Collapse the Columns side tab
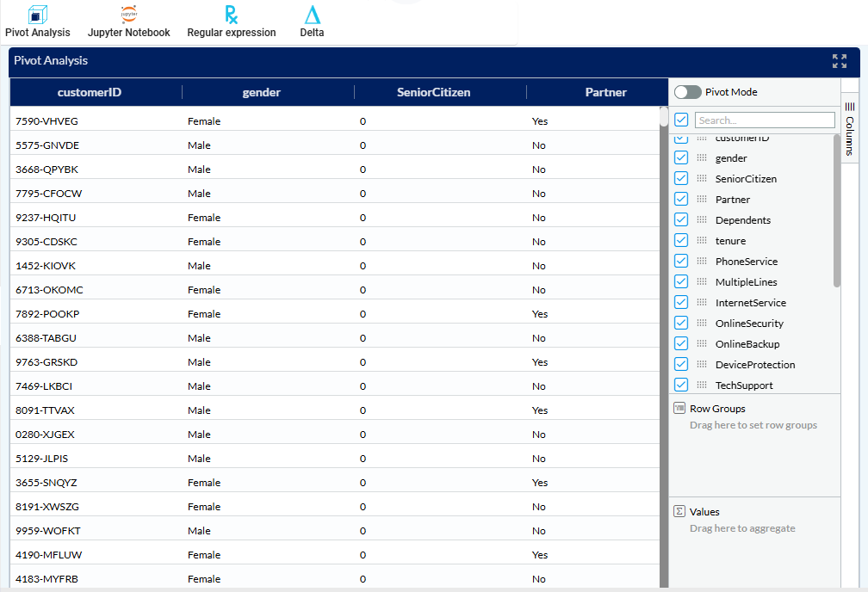Image resolution: width=868 pixels, height=592 pixels. tap(849, 129)
